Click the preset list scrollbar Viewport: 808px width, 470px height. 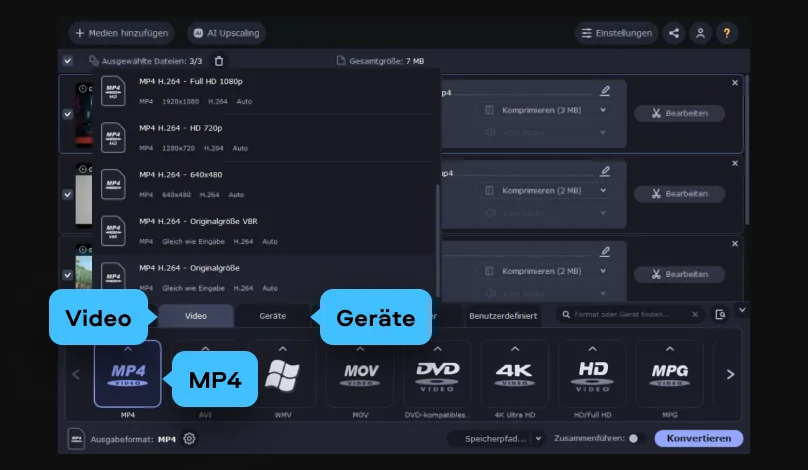click(438, 240)
